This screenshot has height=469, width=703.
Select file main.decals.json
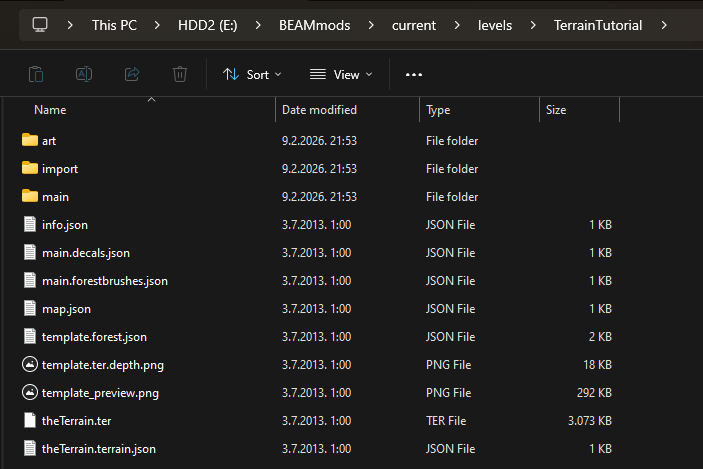[x=86, y=253]
